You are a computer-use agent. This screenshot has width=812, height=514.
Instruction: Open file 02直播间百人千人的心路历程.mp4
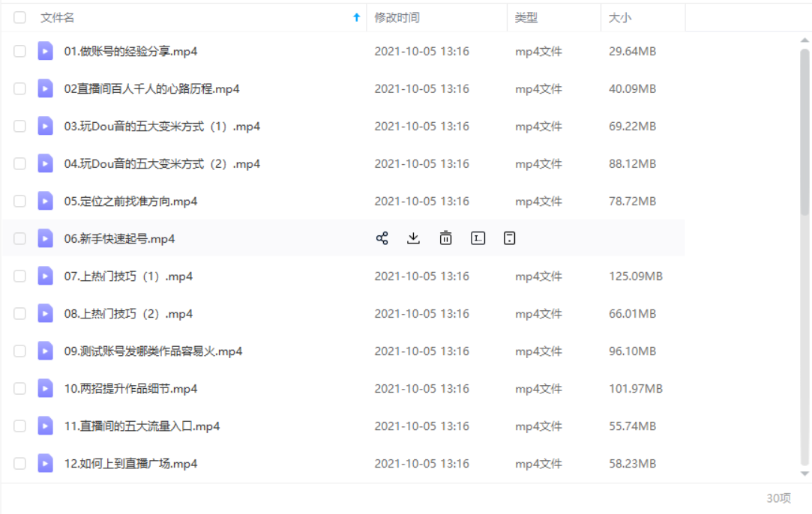click(151, 88)
